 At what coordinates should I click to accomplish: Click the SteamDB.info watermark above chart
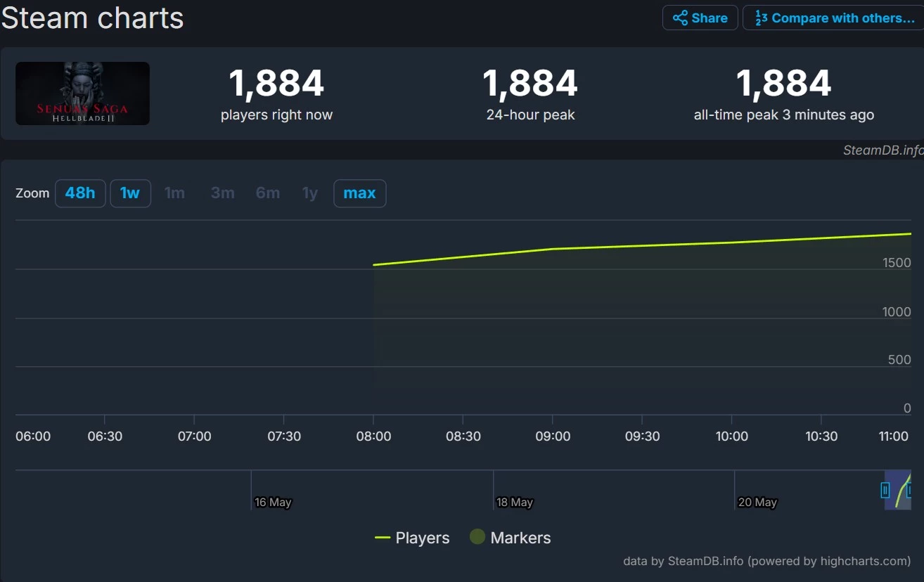coord(883,150)
